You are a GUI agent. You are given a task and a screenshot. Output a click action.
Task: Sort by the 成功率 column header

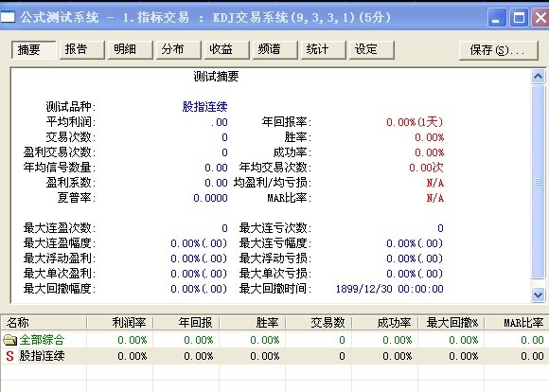click(x=385, y=322)
